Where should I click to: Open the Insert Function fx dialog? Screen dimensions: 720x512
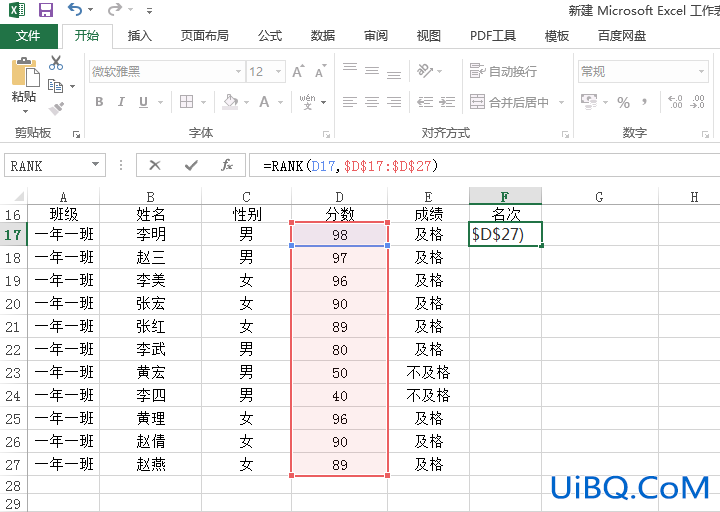tap(227, 165)
